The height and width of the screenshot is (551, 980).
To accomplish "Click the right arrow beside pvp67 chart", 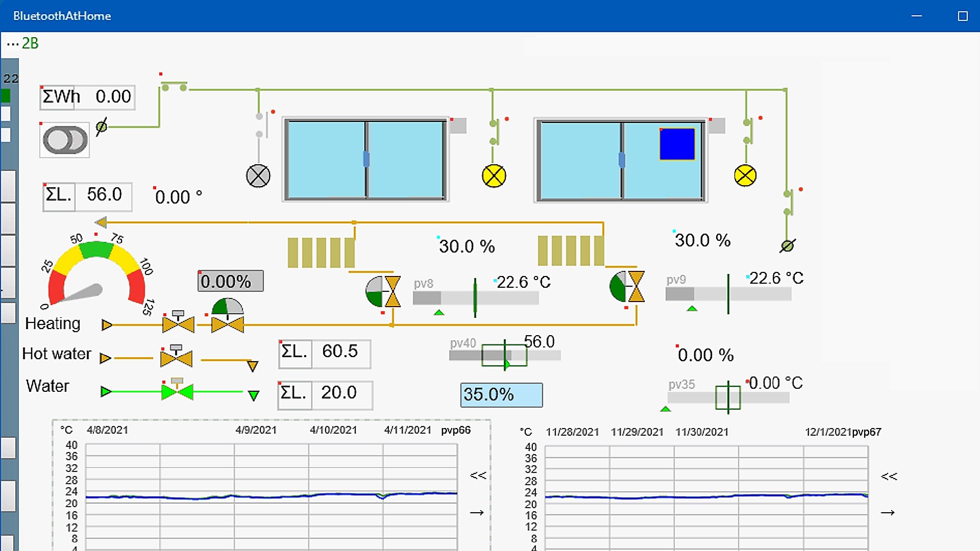I will click(x=888, y=512).
